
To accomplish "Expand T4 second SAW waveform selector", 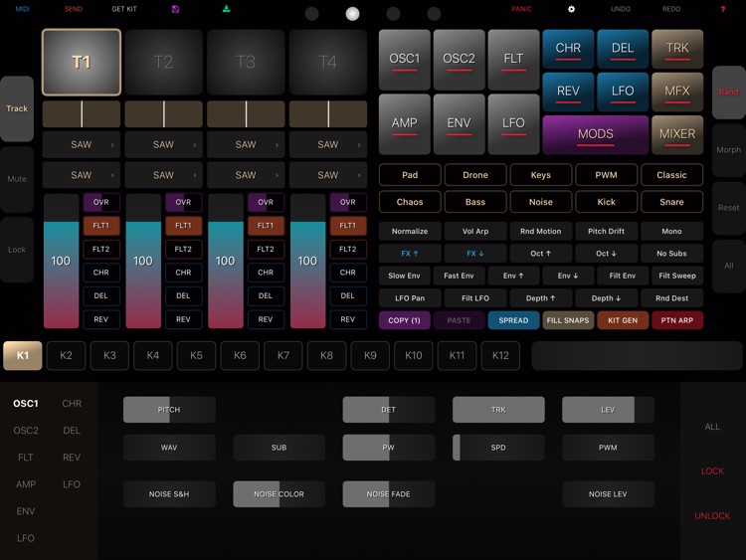I will coord(328,175).
